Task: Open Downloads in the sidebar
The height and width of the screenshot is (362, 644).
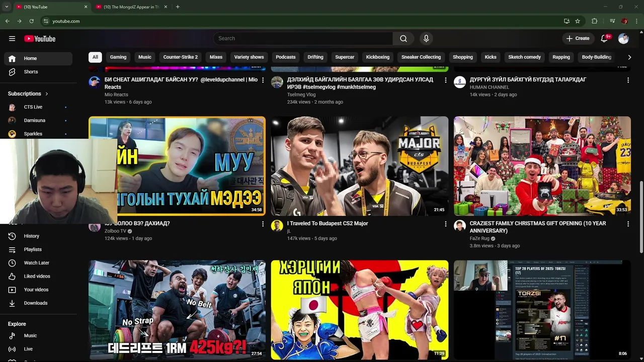Action: coord(38,303)
